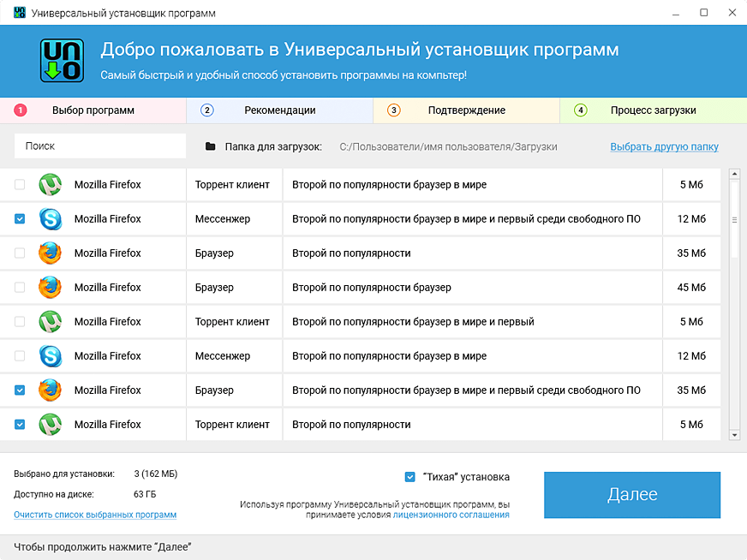Uncheck the selected Мессенжер 12 Мб program
This screenshot has width=747, height=560.
tap(20, 219)
